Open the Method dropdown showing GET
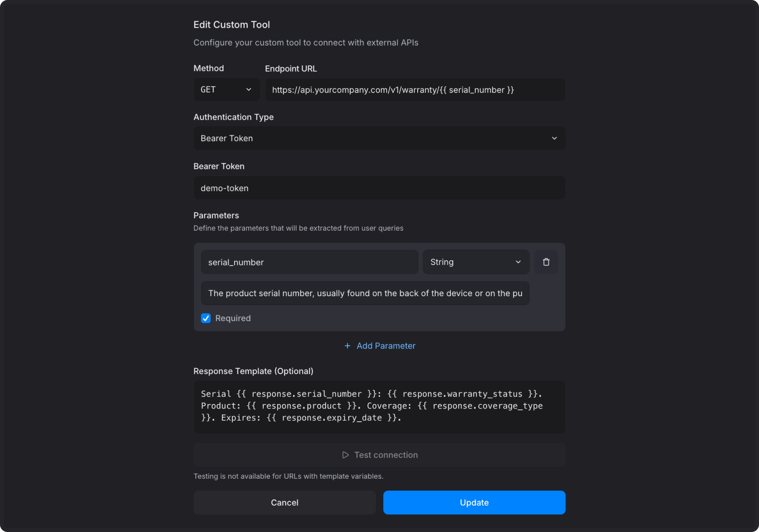The image size is (759, 532). (227, 90)
